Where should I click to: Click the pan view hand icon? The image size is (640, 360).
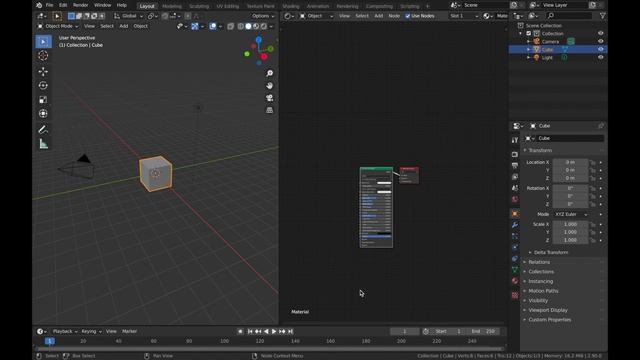point(269,86)
